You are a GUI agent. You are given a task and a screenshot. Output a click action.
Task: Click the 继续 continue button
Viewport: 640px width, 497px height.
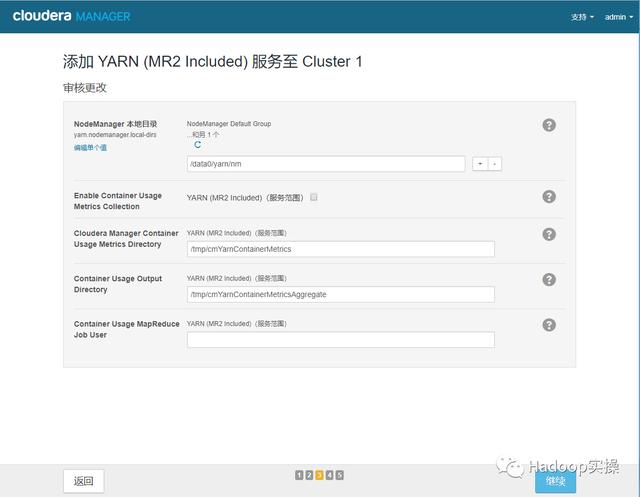(x=556, y=481)
